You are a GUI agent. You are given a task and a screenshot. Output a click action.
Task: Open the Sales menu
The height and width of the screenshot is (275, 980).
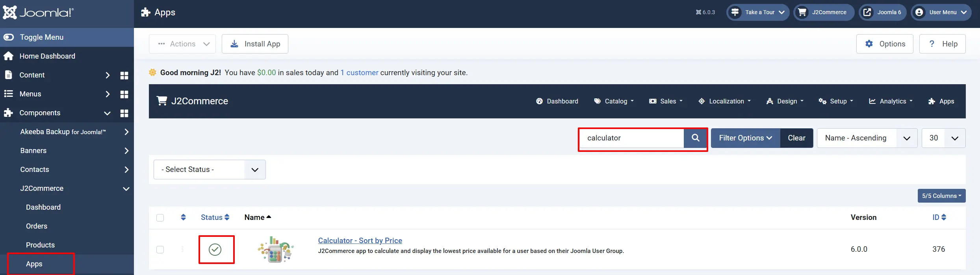(x=666, y=101)
